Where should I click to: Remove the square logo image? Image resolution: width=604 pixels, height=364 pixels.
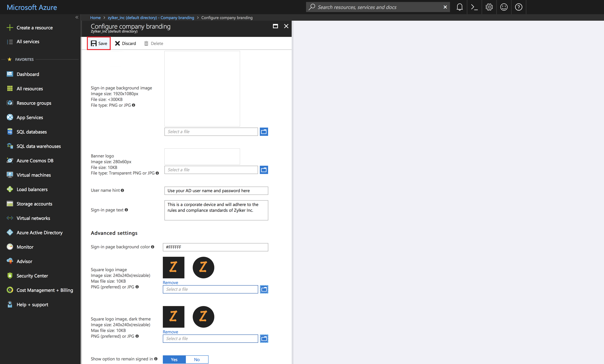coord(170,282)
